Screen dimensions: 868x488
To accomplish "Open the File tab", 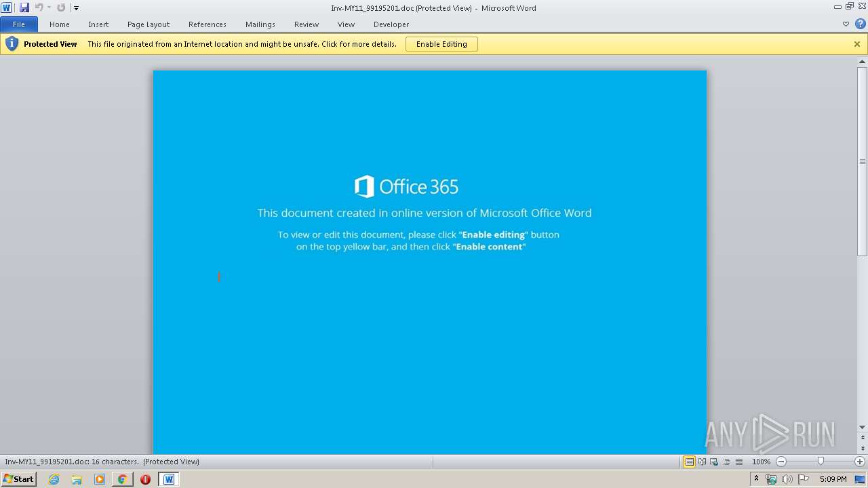I will pyautogui.click(x=19, y=24).
